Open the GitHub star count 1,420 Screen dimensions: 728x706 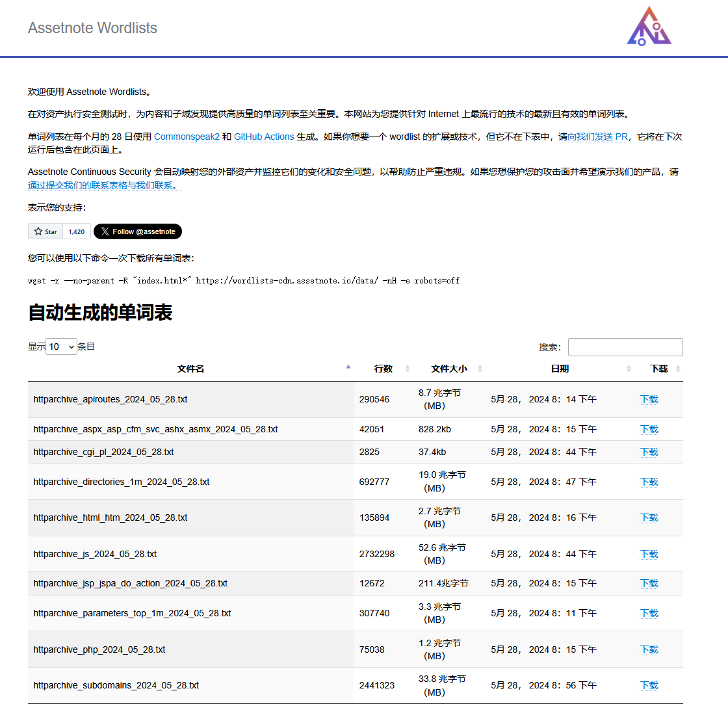77,231
